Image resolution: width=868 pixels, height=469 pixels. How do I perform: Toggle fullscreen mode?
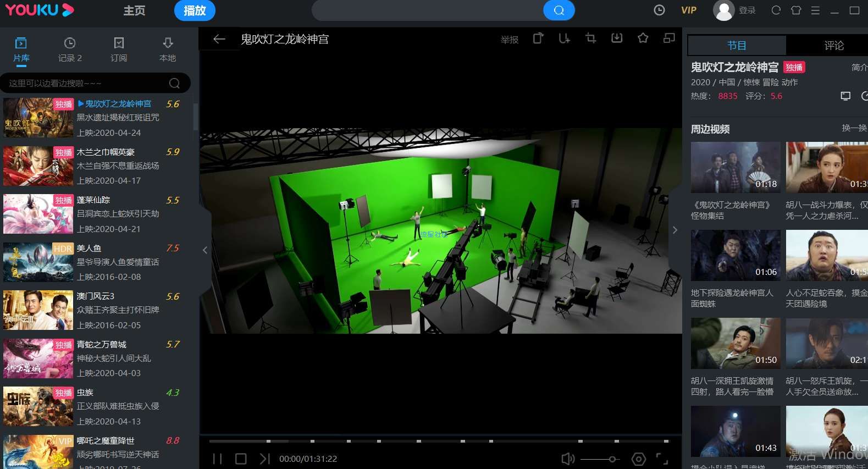pyautogui.click(x=662, y=459)
